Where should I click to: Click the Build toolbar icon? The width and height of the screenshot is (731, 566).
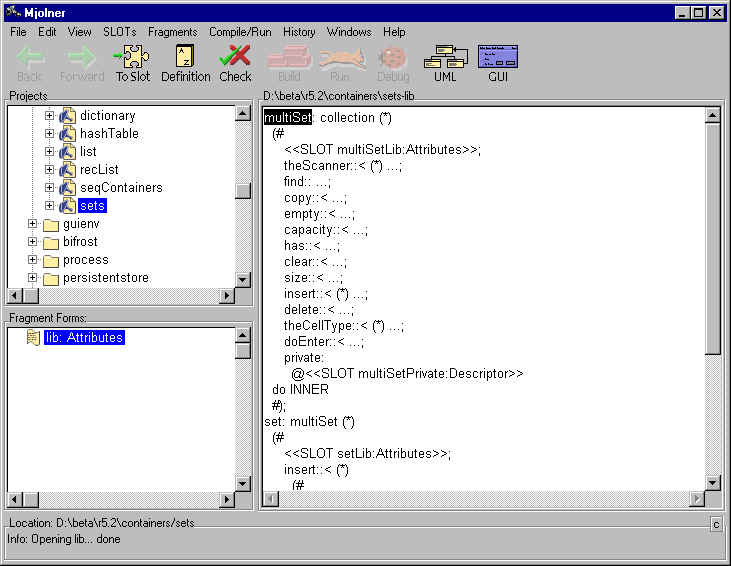[x=289, y=63]
